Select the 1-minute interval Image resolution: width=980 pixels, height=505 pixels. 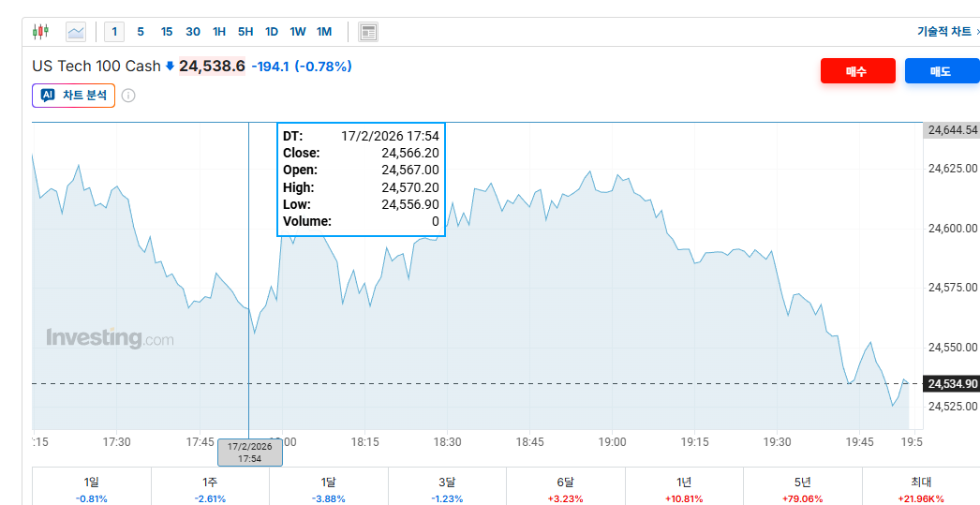(x=114, y=32)
